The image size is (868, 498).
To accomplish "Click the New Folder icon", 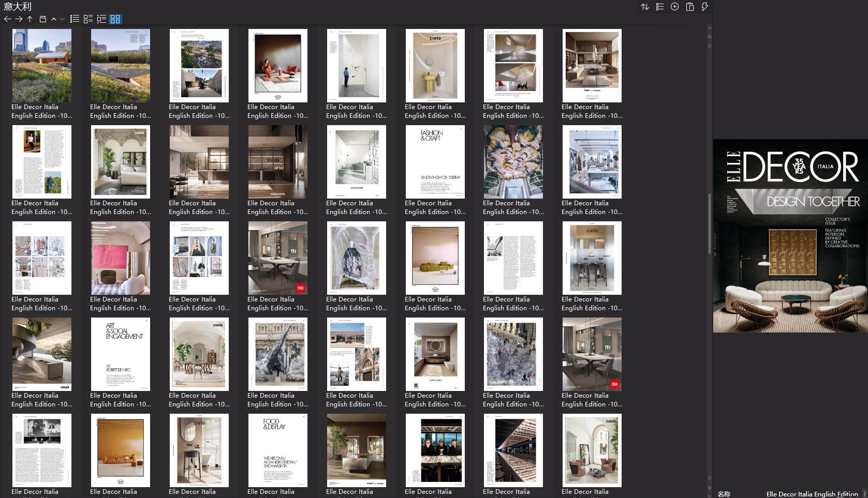I will tap(42, 19).
